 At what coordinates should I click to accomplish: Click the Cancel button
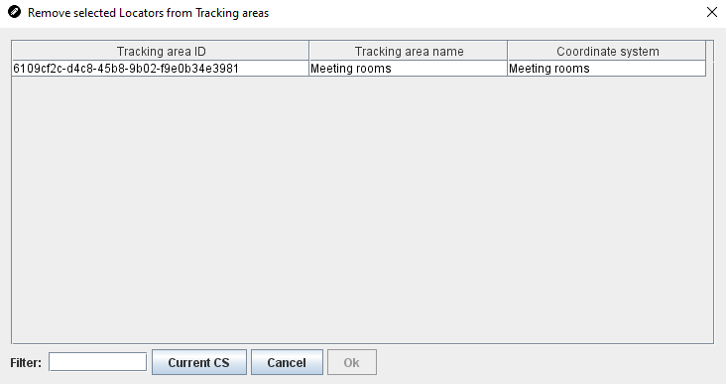tap(287, 362)
